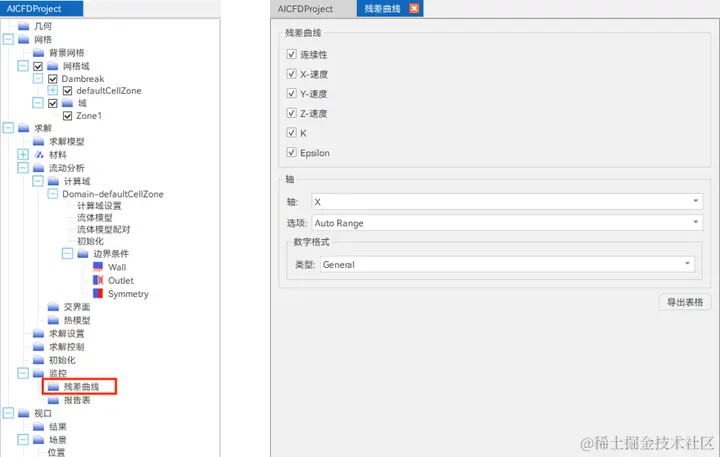Collapse the 网格域 tree node

(x=23, y=66)
